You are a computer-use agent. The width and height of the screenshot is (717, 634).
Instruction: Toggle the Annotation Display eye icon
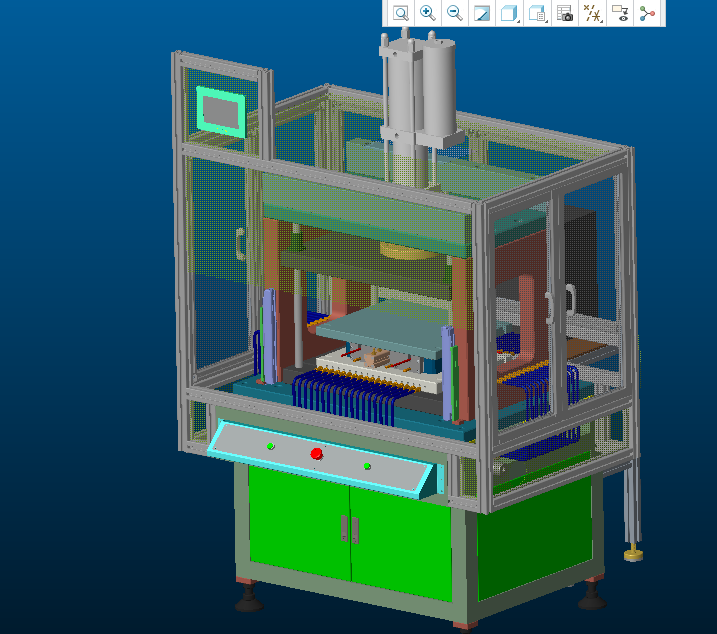pyautogui.click(x=620, y=13)
